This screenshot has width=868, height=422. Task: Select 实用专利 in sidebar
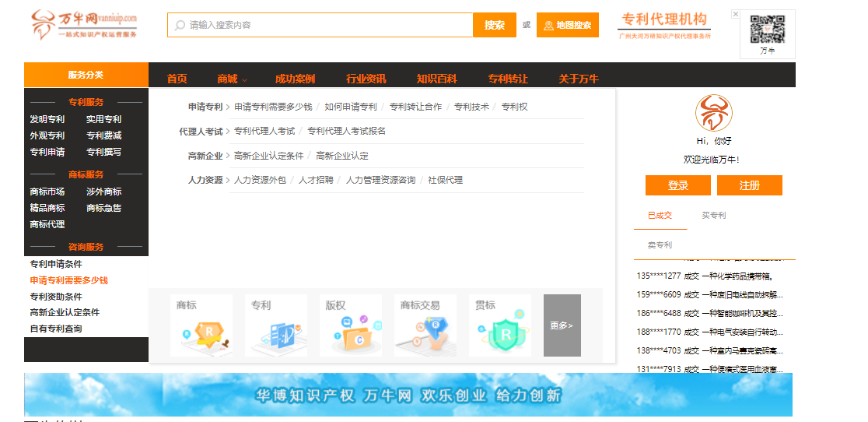point(103,119)
